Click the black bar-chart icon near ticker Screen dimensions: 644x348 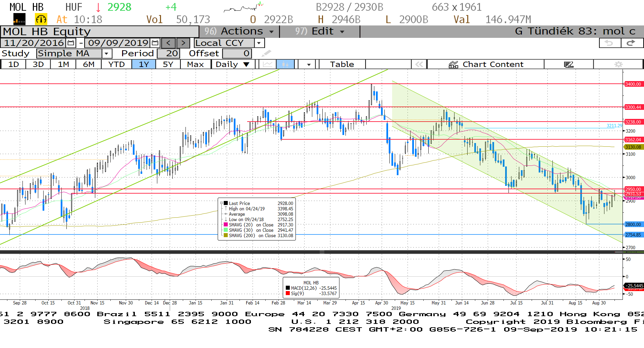click(19, 19)
